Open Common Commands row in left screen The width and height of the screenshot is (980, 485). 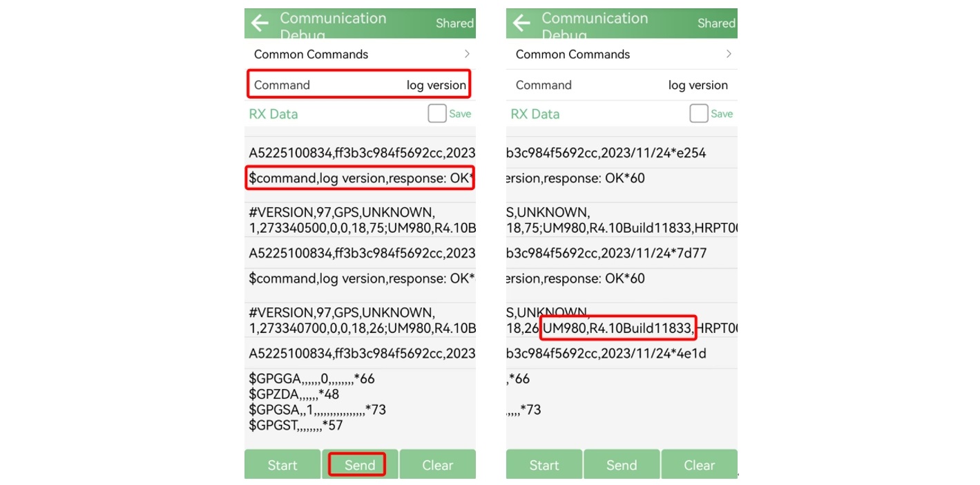311,54
